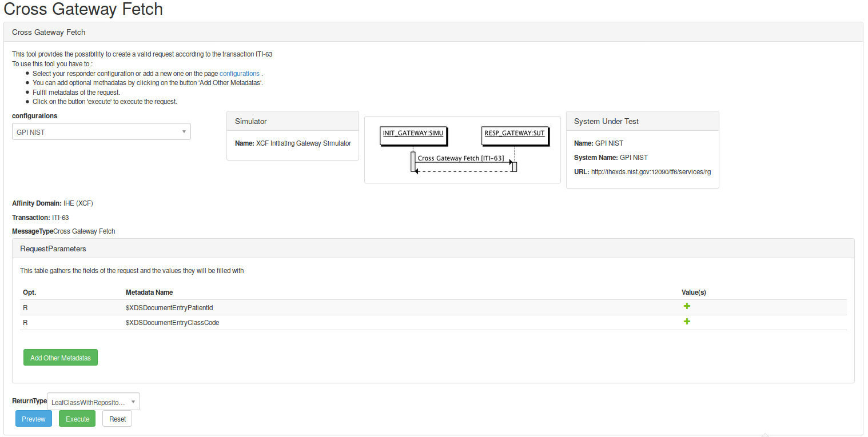Add a value for $XDSDocumentEntryClassCode with the plus icon

coord(687,322)
